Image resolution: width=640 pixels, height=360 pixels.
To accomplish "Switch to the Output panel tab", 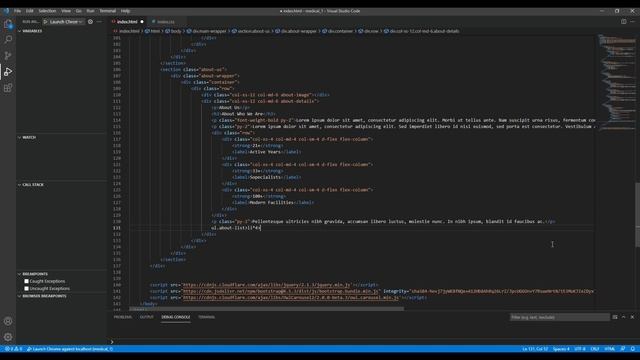I will 147,317.
